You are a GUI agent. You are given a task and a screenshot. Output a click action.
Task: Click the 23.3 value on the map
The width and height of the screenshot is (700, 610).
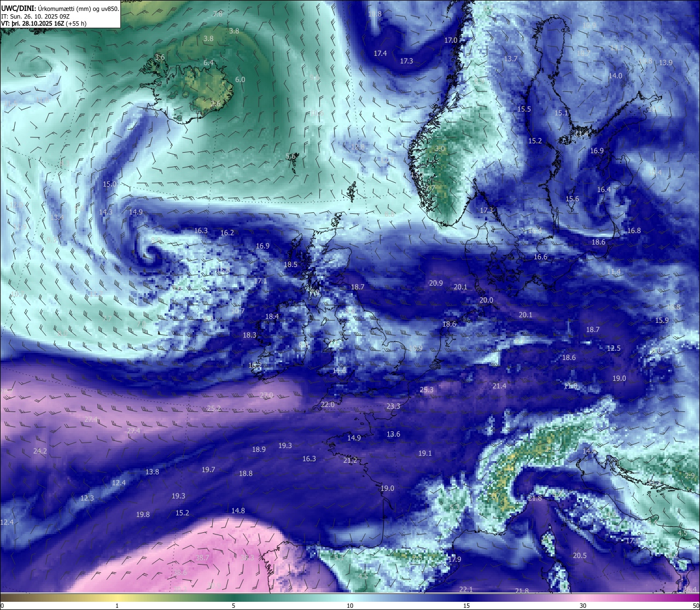point(393,406)
